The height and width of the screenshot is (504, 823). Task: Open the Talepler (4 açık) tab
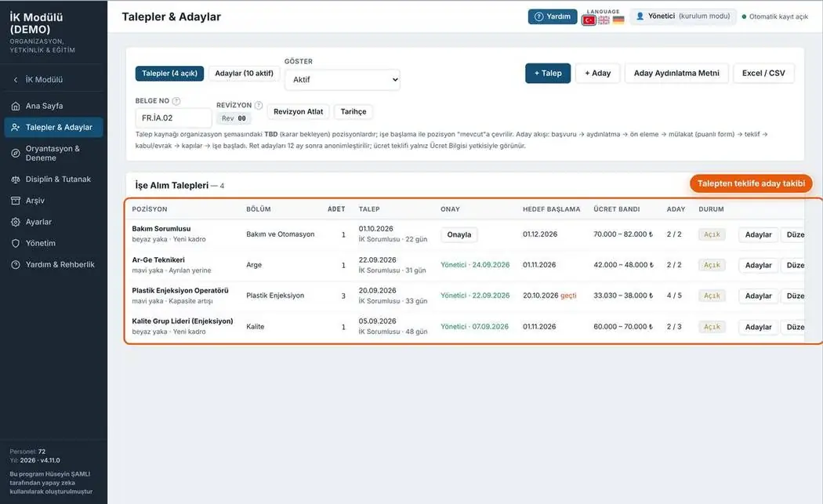tap(169, 74)
